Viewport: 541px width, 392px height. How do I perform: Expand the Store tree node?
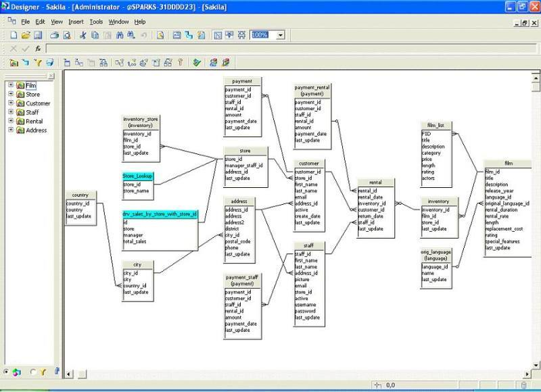tap(11, 94)
